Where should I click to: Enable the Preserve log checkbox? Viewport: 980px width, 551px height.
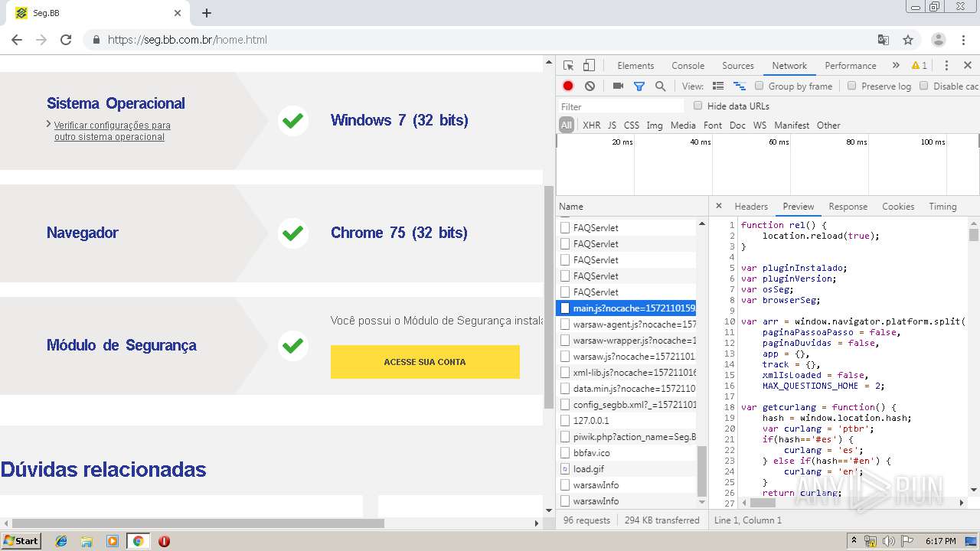(x=851, y=86)
